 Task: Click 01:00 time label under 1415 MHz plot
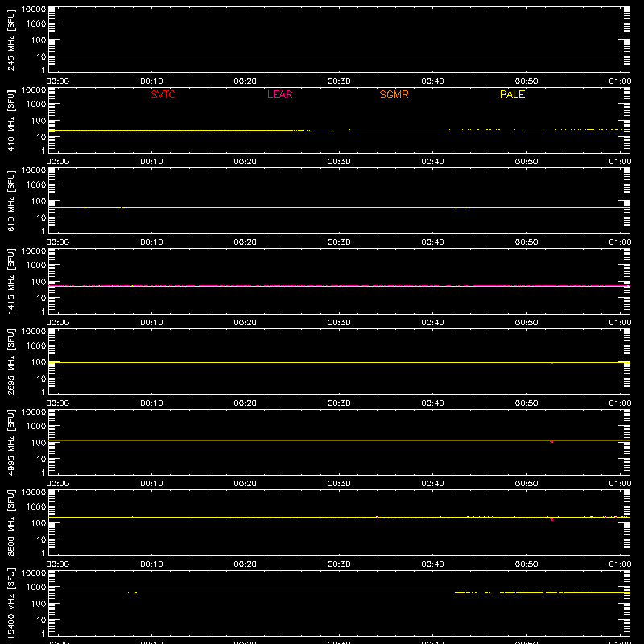coord(620,323)
